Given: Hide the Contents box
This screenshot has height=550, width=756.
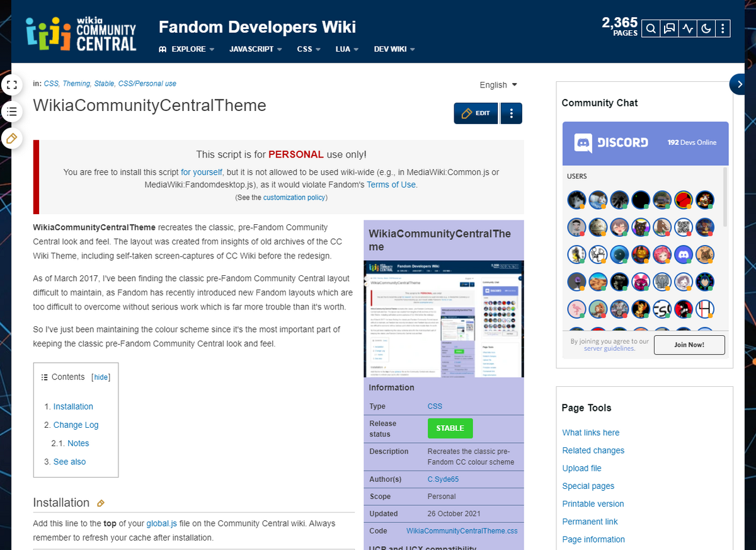Looking at the screenshot, I should 101,377.
